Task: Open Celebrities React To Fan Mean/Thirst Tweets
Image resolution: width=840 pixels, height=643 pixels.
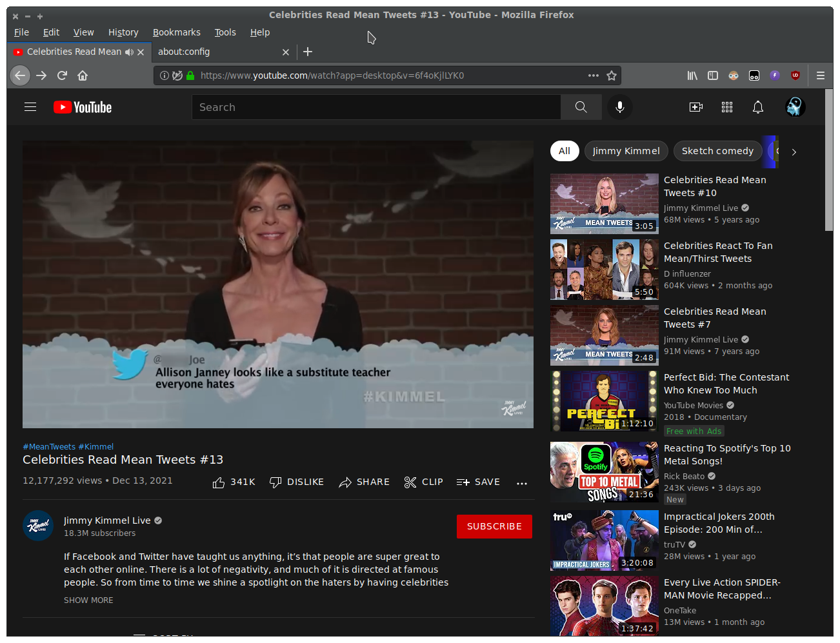Action: click(718, 252)
